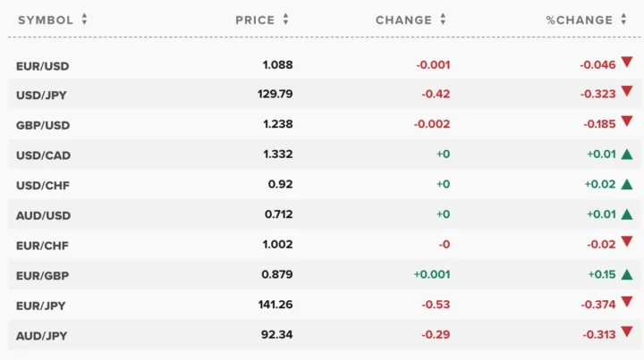The height and width of the screenshot is (360, 644).
Task: Click the +0.15 percent change of EUR/GBP
Action: 602,274
